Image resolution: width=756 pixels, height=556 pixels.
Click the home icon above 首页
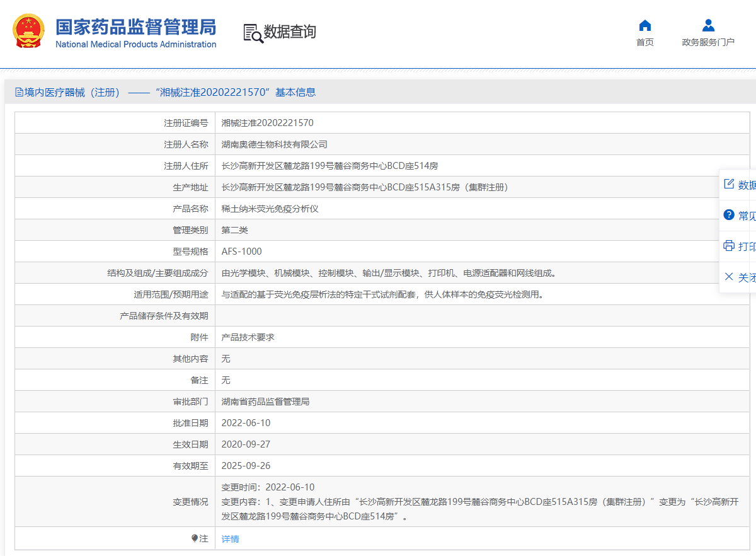(644, 25)
